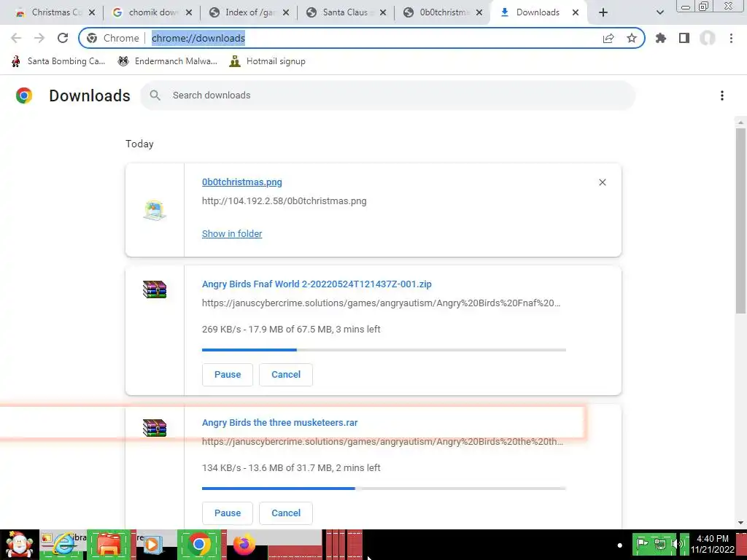The image size is (747, 560).
Task: Open the profile avatar menu
Action: [708, 38]
